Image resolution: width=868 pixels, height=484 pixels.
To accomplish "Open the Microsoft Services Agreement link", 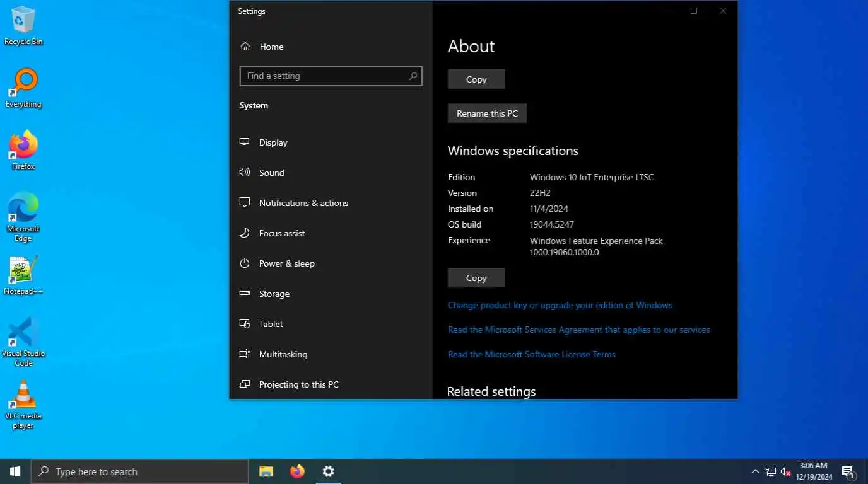I will pos(579,330).
